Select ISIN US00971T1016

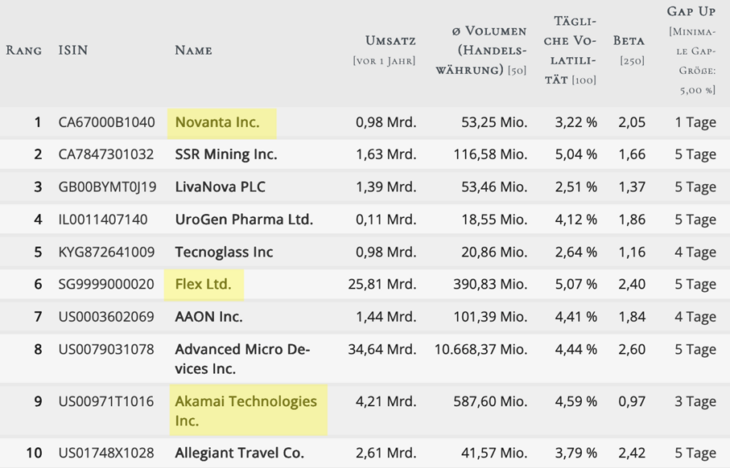(x=106, y=401)
